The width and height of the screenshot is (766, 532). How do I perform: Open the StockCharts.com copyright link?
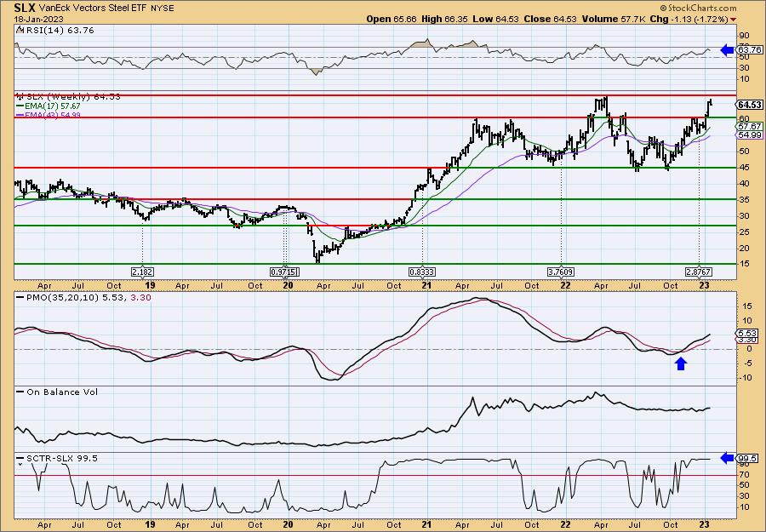coord(698,9)
